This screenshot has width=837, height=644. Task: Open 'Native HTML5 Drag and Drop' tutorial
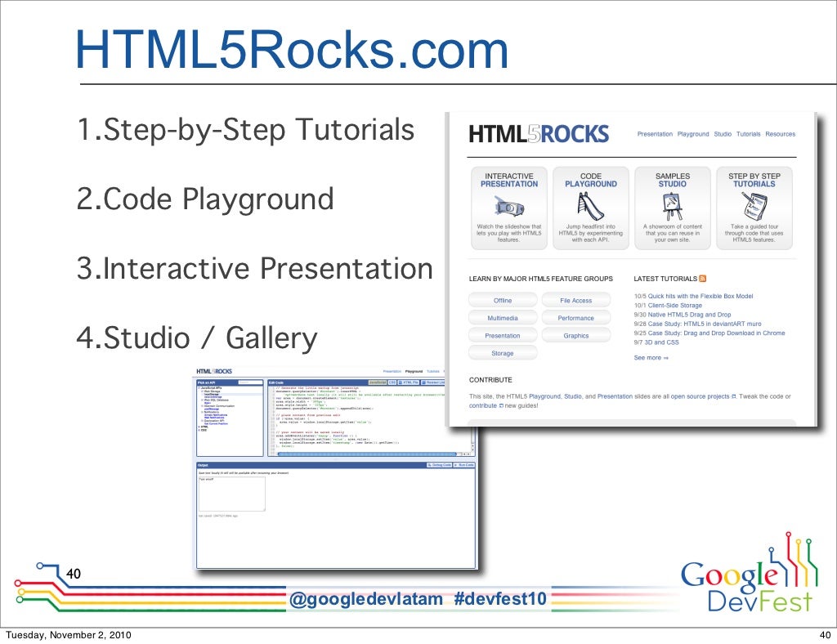[690, 315]
